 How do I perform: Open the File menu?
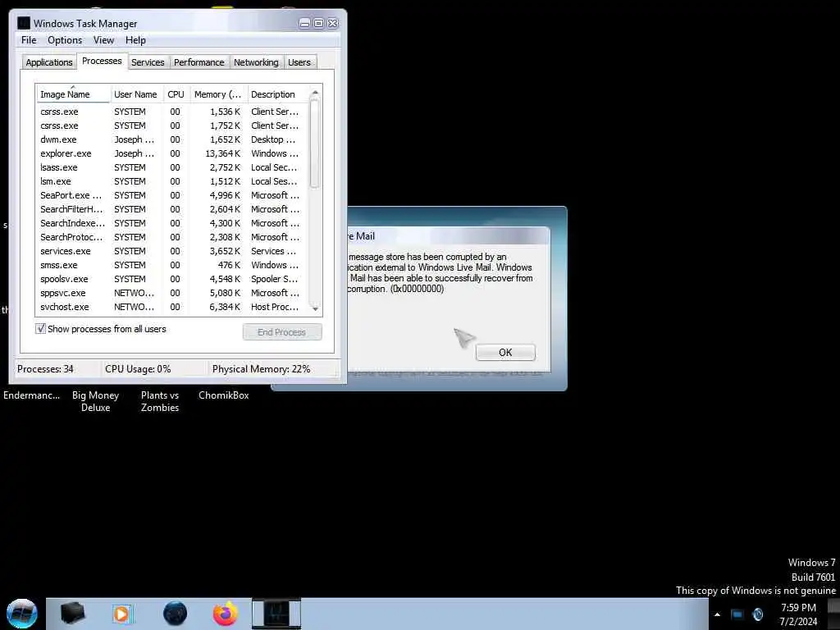(29, 40)
